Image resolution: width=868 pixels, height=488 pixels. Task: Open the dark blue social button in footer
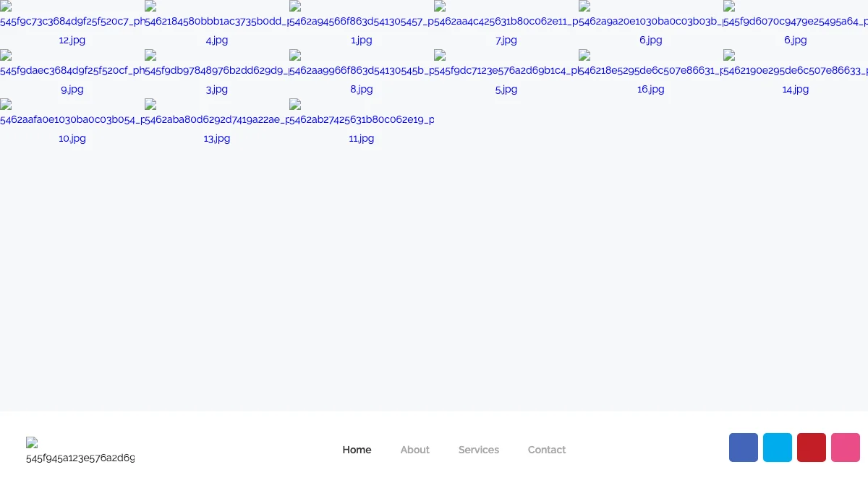(x=744, y=448)
